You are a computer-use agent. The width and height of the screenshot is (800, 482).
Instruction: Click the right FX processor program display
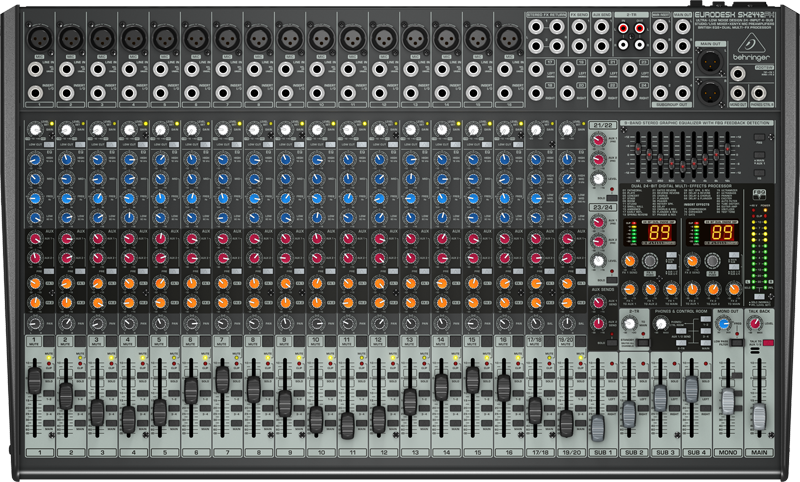click(x=715, y=233)
